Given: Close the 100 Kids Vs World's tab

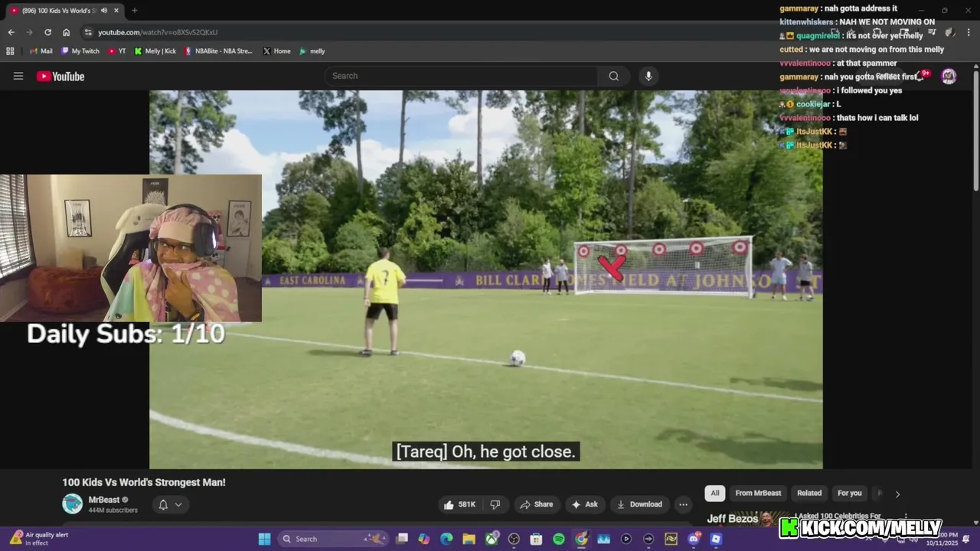Looking at the screenshot, I should coord(116,11).
